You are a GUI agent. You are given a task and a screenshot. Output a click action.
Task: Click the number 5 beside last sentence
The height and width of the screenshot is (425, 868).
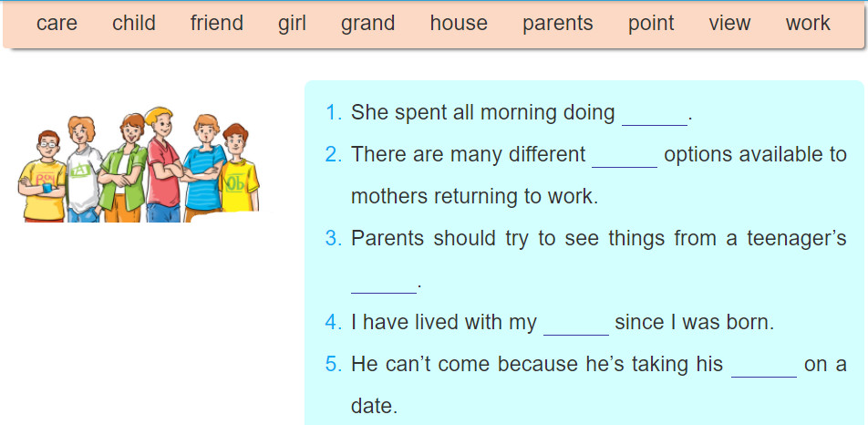334,365
